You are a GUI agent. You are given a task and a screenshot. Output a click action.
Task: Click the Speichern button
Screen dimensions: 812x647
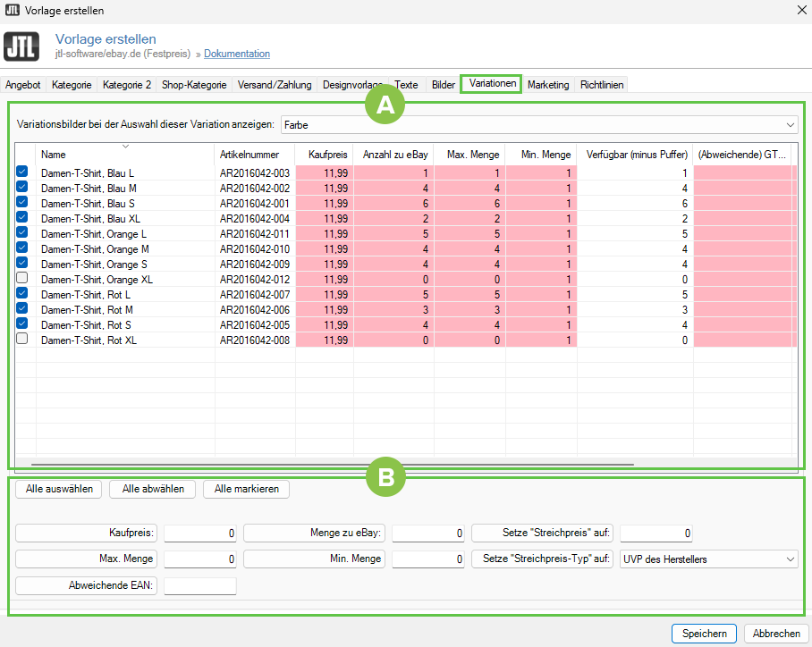(704, 633)
